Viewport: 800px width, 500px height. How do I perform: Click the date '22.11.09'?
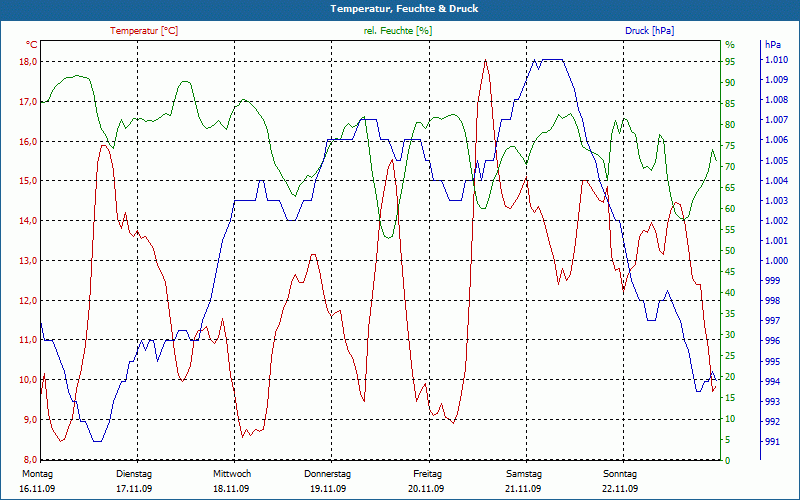point(620,489)
